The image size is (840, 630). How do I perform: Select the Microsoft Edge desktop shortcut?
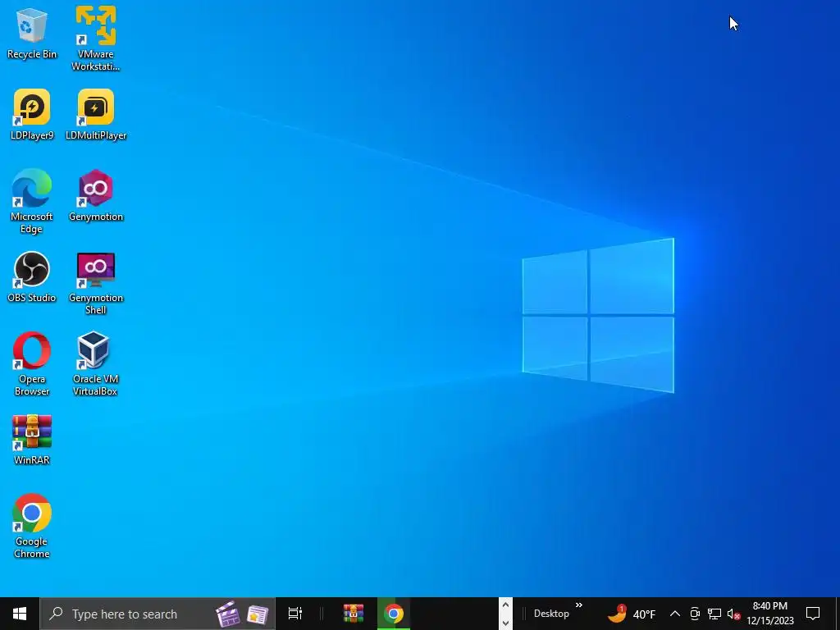pos(32,202)
